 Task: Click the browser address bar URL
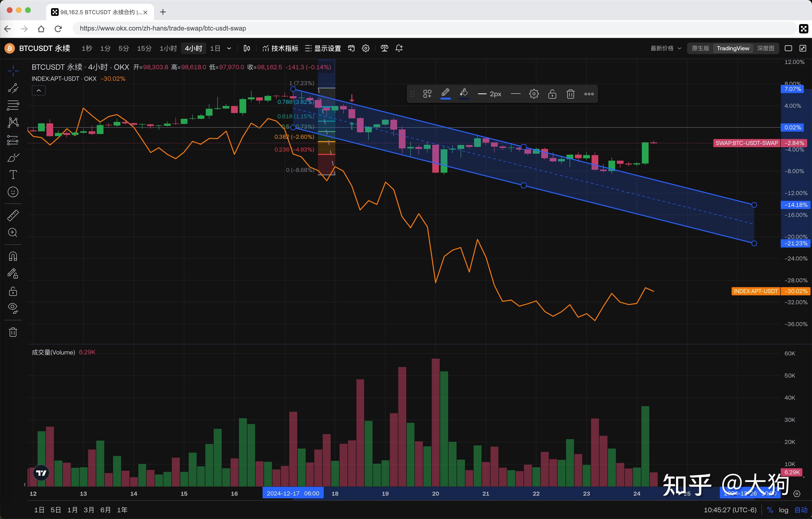tap(434, 28)
